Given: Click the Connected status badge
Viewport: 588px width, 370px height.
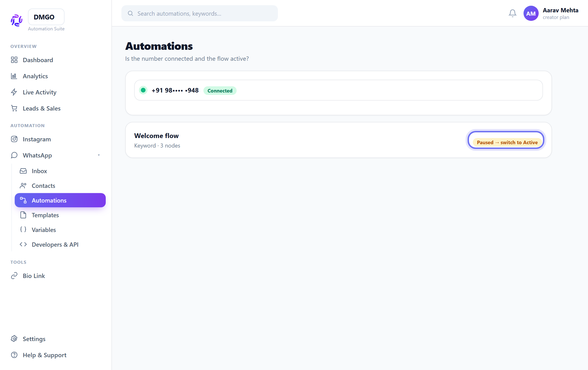Looking at the screenshot, I should 220,91.
